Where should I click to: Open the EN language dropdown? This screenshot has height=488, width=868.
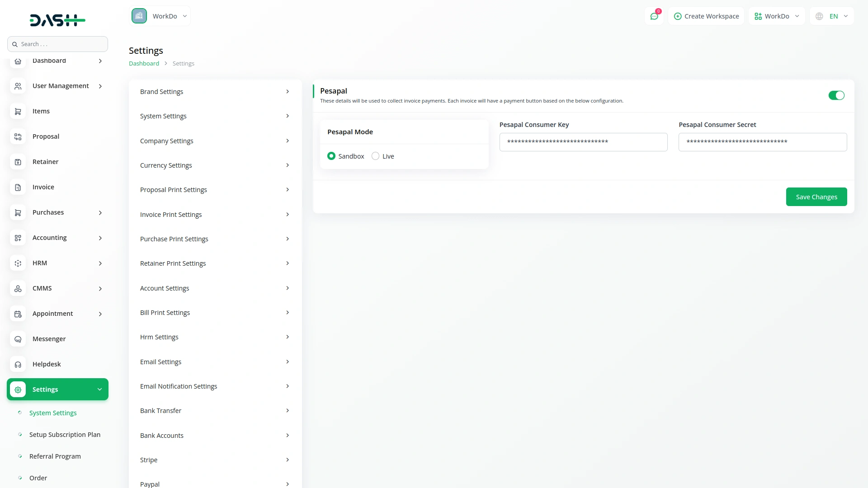(x=832, y=16)
